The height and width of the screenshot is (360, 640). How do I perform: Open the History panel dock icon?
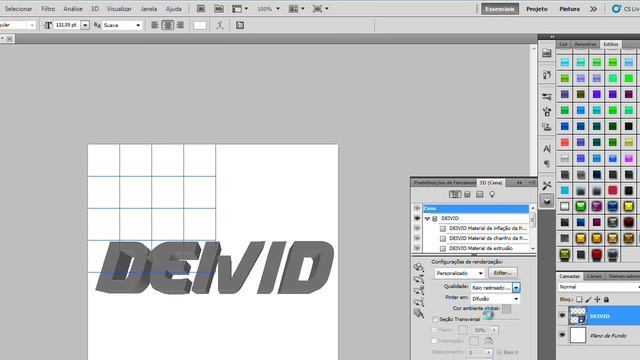coord(547,75)
